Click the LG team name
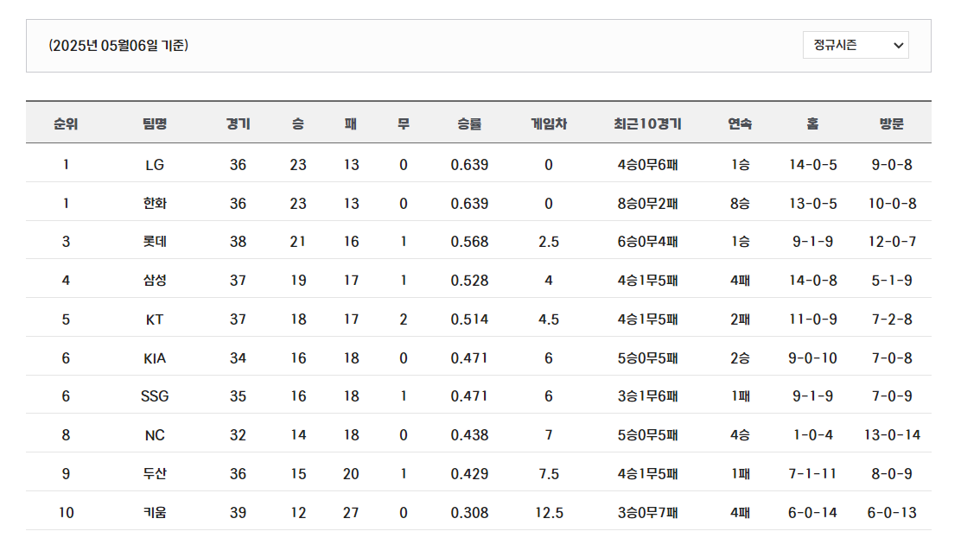 click(x=155, y=165)
